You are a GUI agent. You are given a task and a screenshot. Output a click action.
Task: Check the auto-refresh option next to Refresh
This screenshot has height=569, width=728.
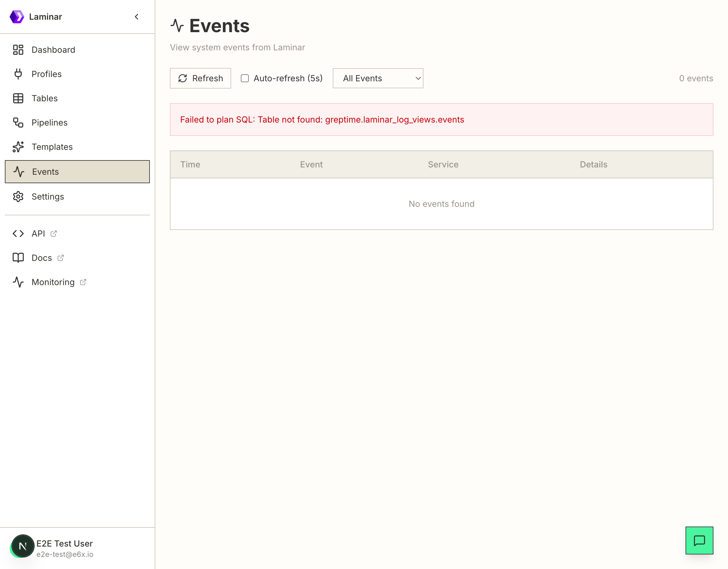click(x=245, y=78)
